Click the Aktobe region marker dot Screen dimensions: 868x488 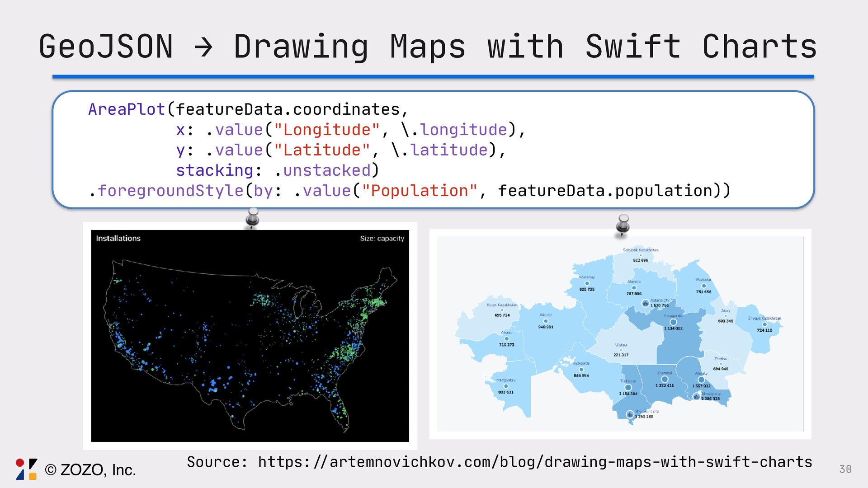click(546, 321)
